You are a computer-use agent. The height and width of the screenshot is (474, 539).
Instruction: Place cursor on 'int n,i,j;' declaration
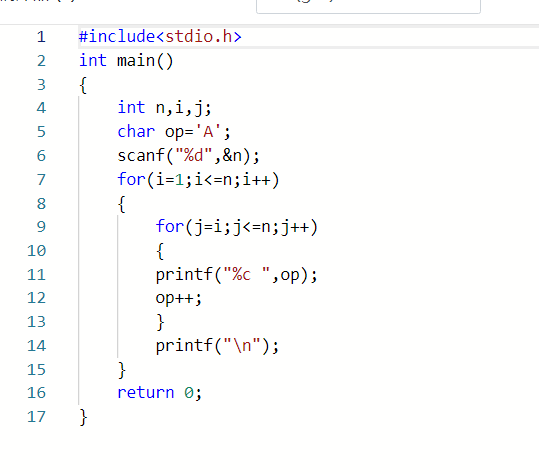(164, 108)
